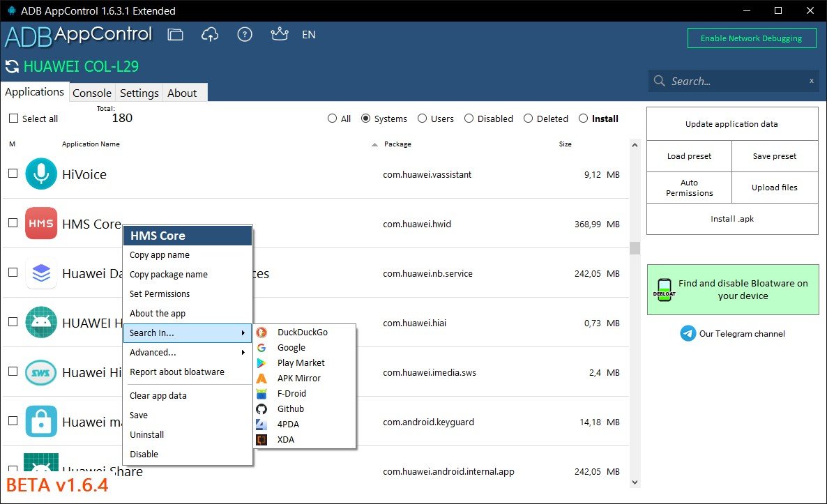Change language via EN selector
Screen dimensions: 827x504
coord(308,35)
